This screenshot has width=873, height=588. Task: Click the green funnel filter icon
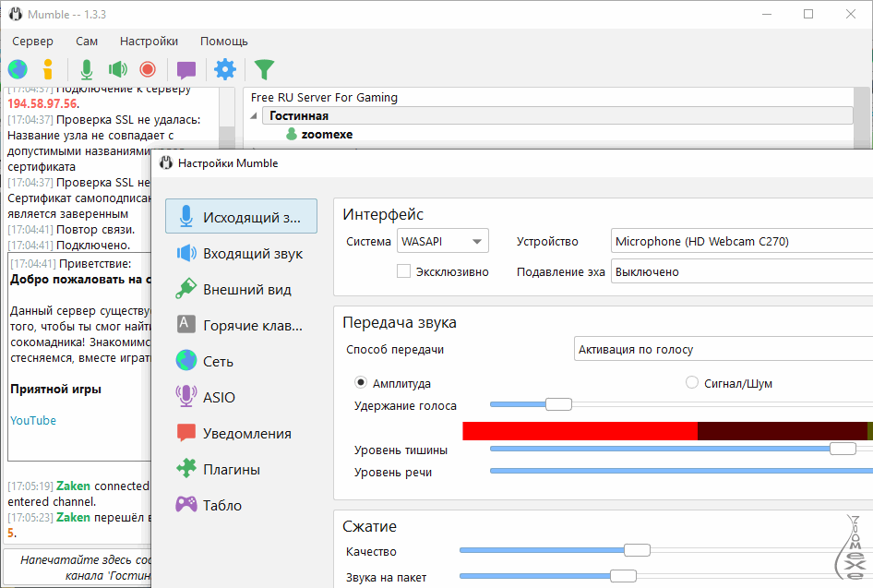264,69
